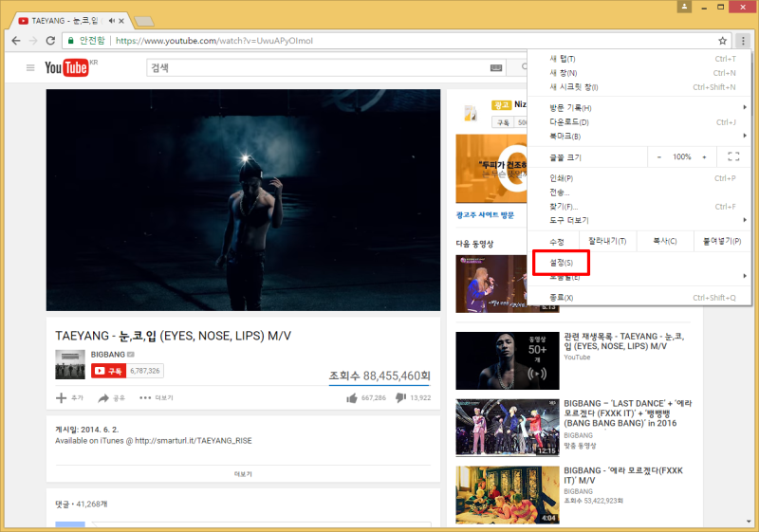Click the red 구독 subscribe button
The height and width of the screenshot is (532, 759).
click(109, 371)
